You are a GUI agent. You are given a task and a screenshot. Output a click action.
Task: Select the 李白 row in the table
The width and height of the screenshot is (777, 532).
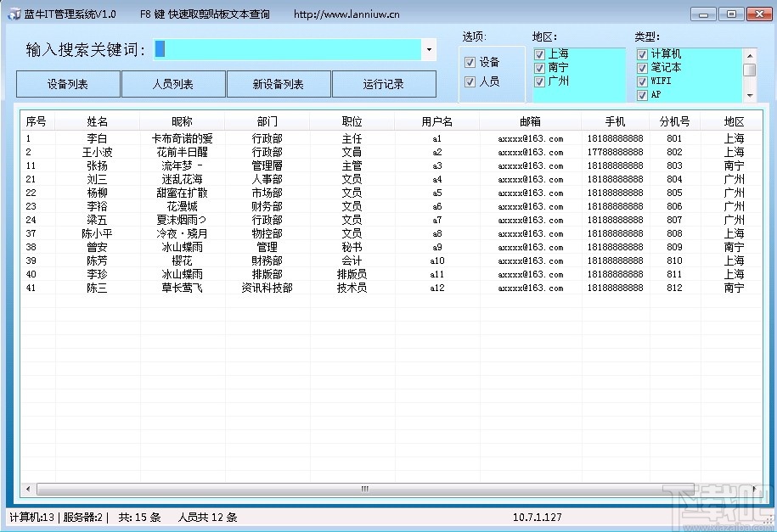(x=98, y=138)
